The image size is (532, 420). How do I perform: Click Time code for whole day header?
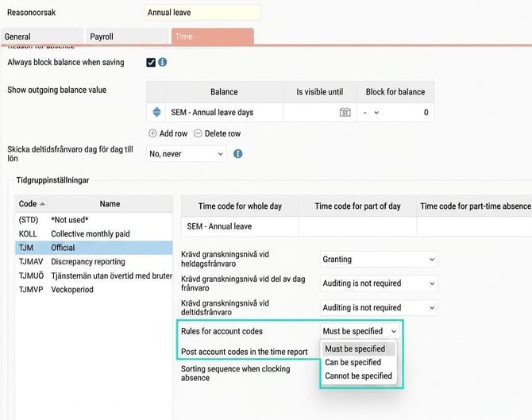click(x=240, y=206)
